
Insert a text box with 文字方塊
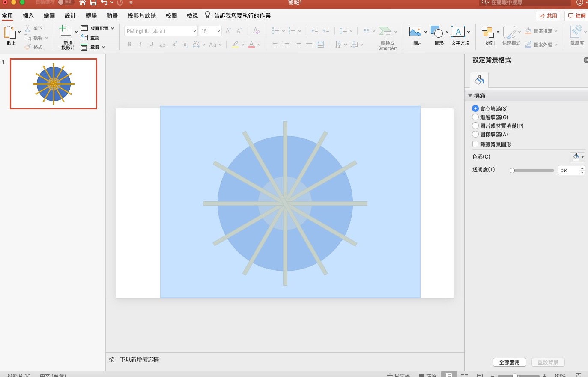tap(458, 32)
